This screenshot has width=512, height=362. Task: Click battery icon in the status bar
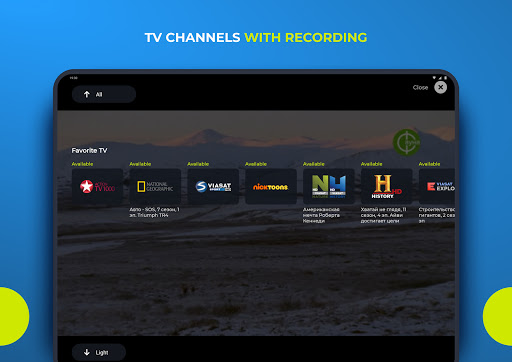445,78
